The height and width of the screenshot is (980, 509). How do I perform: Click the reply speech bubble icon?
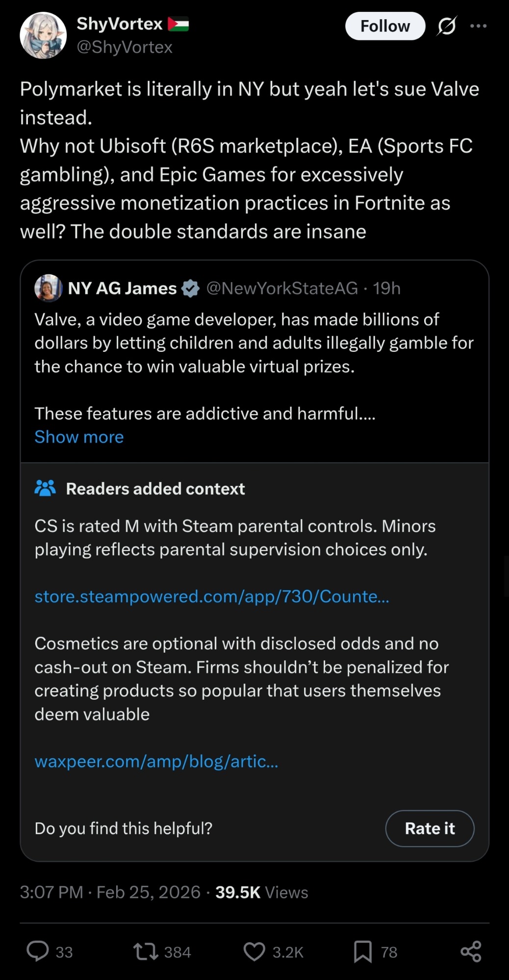coord(38,951)
